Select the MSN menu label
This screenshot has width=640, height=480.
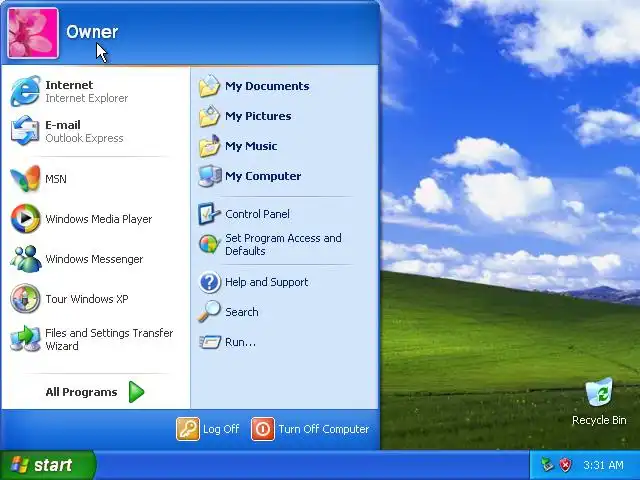click(56, 179)
